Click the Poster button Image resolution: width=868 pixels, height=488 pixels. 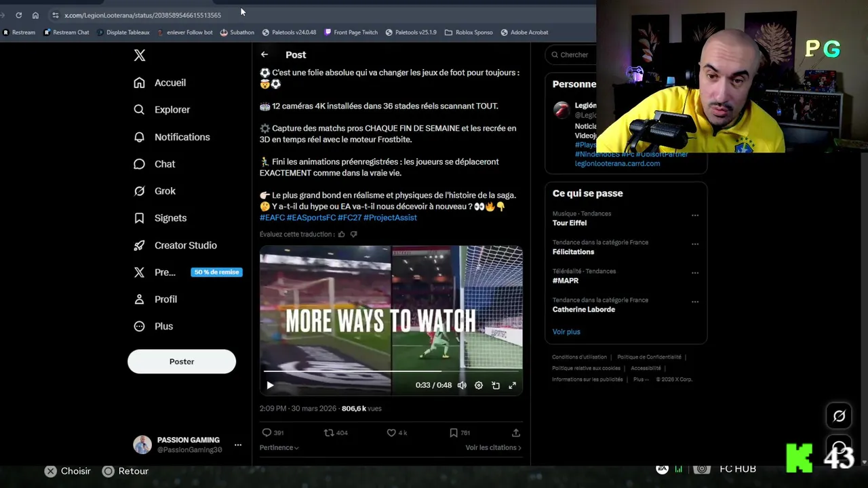182,361
